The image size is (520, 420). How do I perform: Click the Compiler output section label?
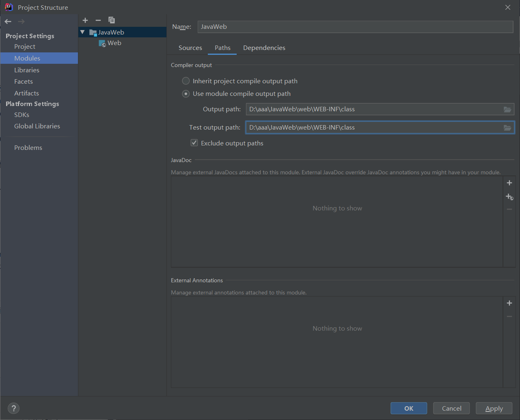click(191, 65)
